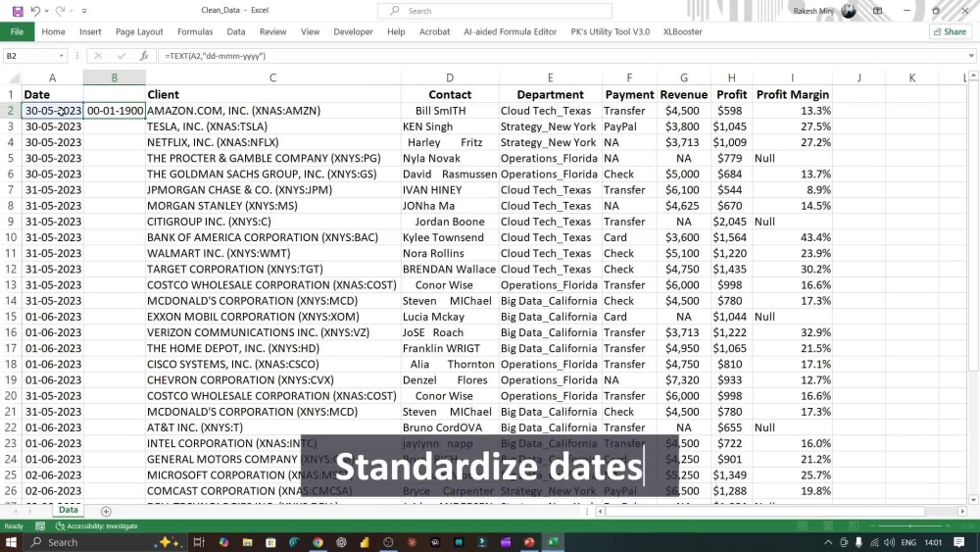Click the Windows Start button
Image resolution: width=980 pixels, height=552 pixels.
click(11, 542)
